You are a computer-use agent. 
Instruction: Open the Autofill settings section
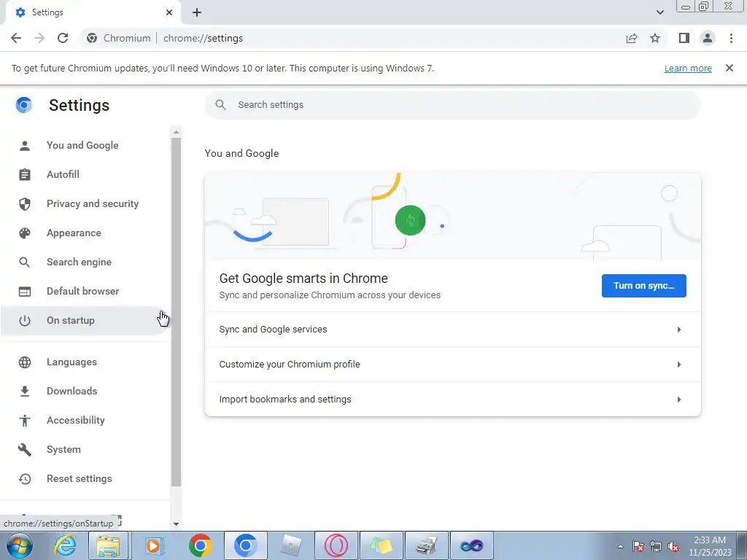[x=85, y=174]
